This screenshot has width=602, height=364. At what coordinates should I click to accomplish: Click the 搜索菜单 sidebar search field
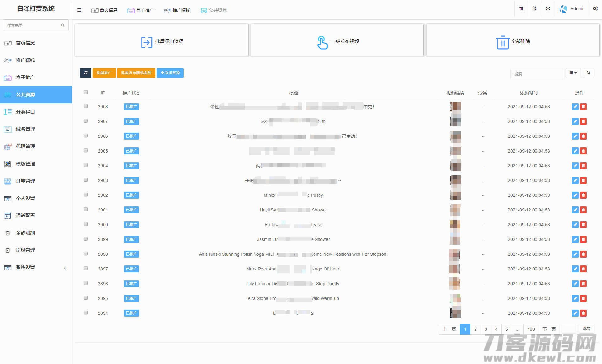(x=33, y=25)
